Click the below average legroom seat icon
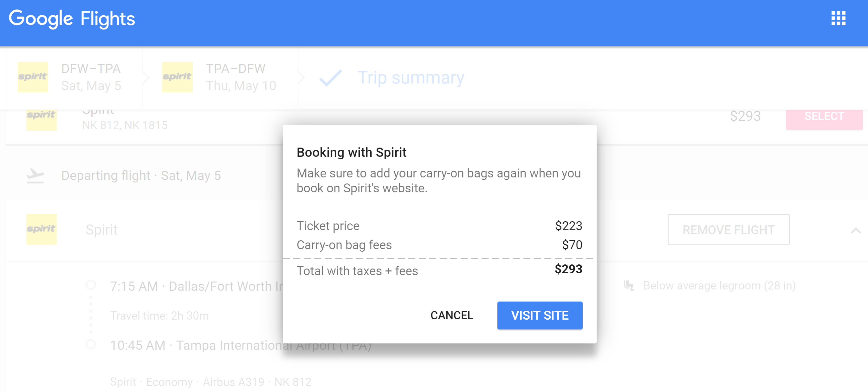Screen dimensions: 868x392 628,285
